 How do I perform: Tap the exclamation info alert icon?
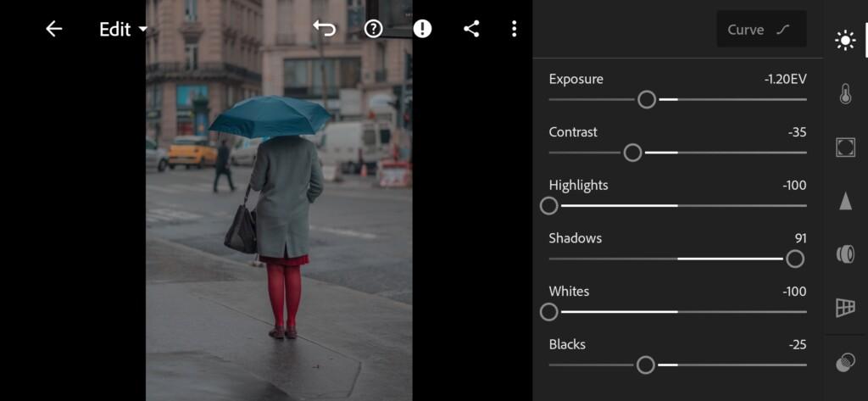[422, 29]
